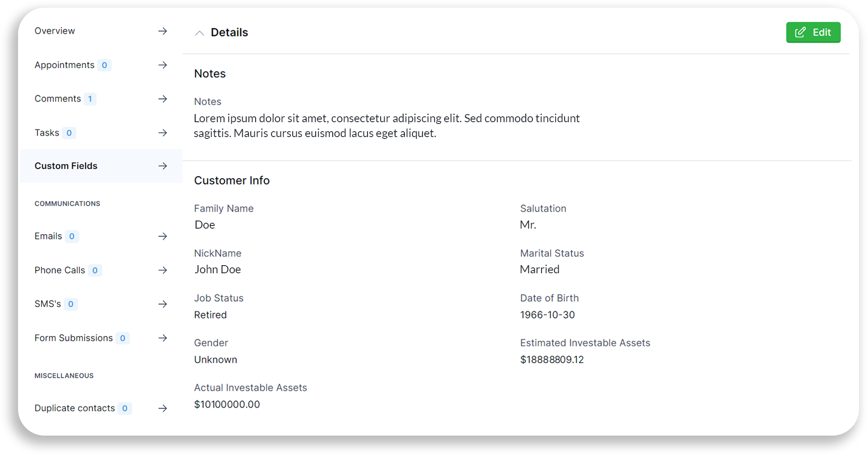Click the value '$18888809.12'
The height and width of the screenshot is (455, 868).
tap(552, 359)
